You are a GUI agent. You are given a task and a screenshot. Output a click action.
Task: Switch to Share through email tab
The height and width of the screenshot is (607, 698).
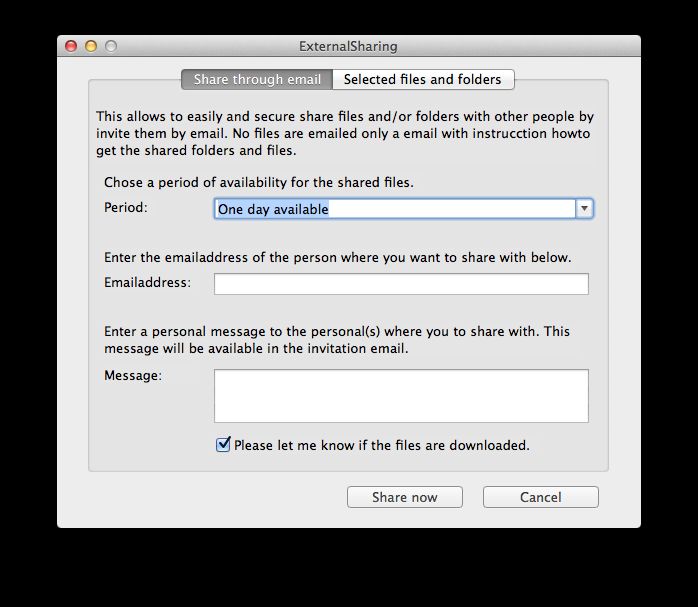pos(257,79)
